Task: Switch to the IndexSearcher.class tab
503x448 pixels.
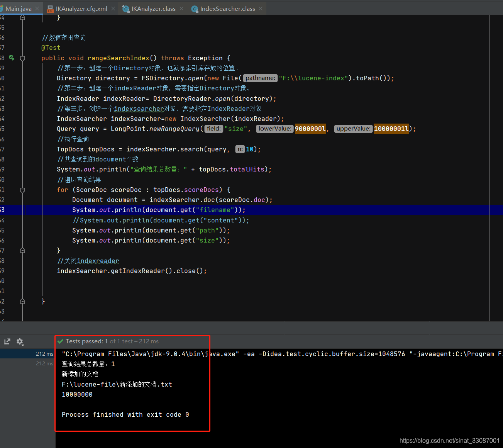Action: 227,8
